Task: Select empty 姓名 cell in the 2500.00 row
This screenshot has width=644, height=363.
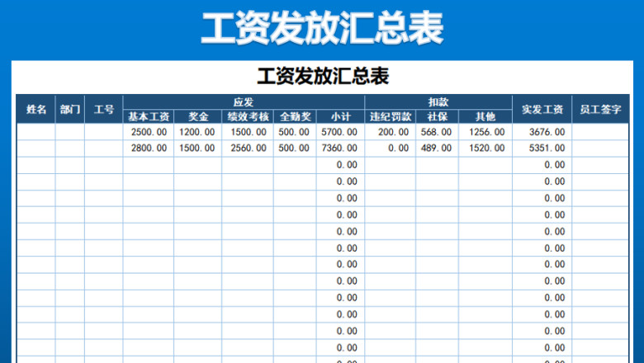Action: 36,132
